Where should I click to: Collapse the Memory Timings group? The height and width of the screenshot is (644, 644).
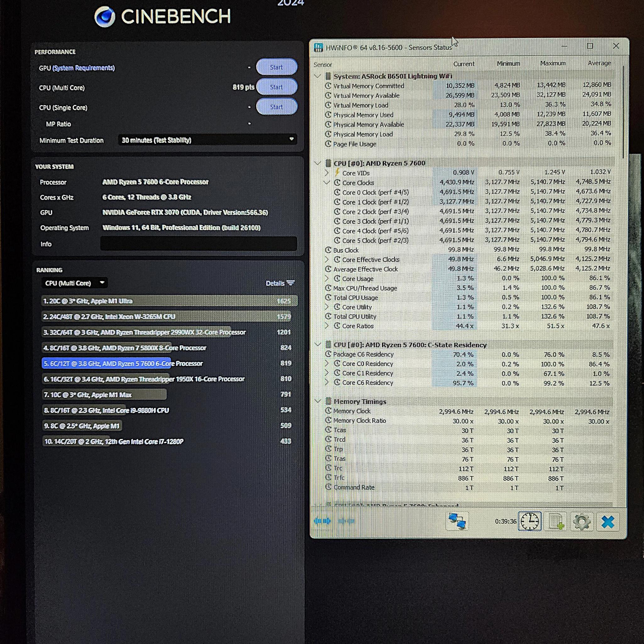tap(318, 401)
